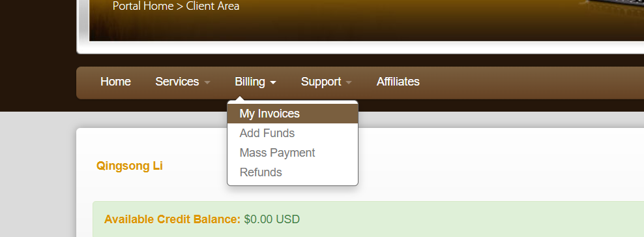Expand the Services dropdown arrow
Image resolution: width=644 pixels, height=237 pixels.
click(x=207, y=83)
